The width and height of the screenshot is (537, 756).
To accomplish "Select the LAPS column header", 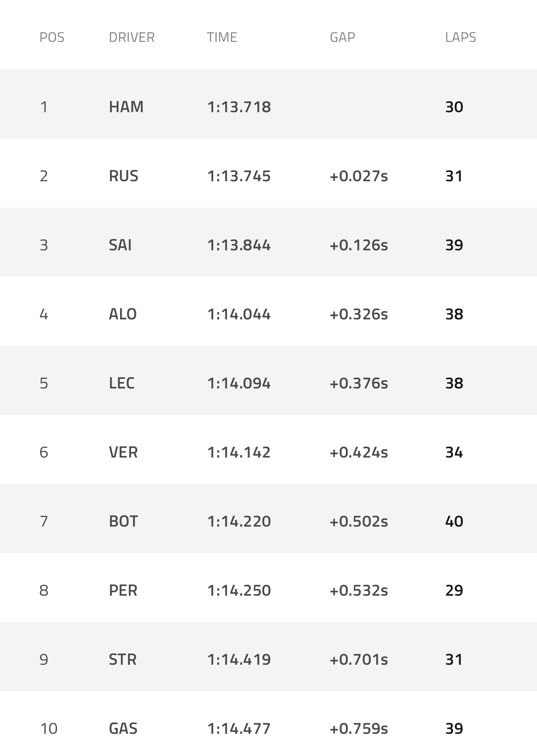I will 460,37.
